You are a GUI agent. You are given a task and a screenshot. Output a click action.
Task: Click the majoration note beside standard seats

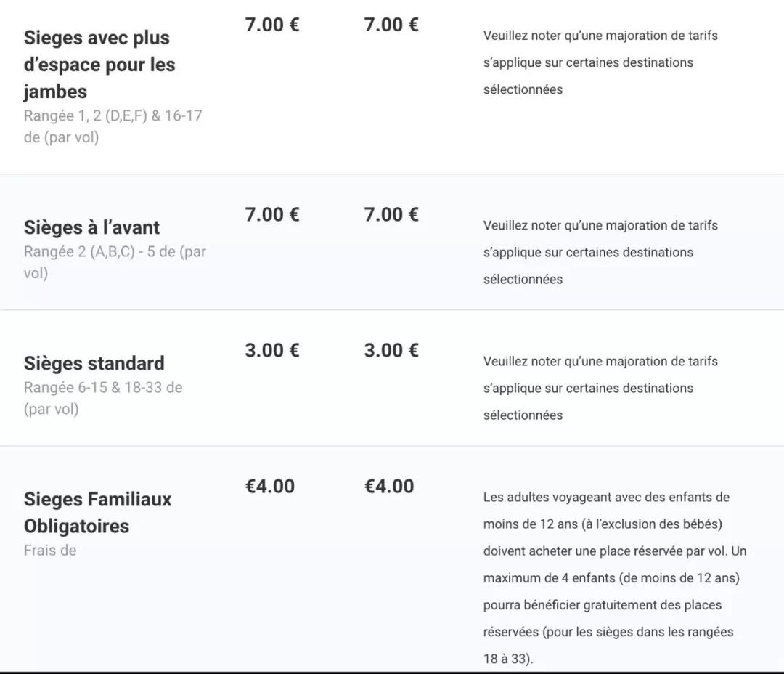600,388
